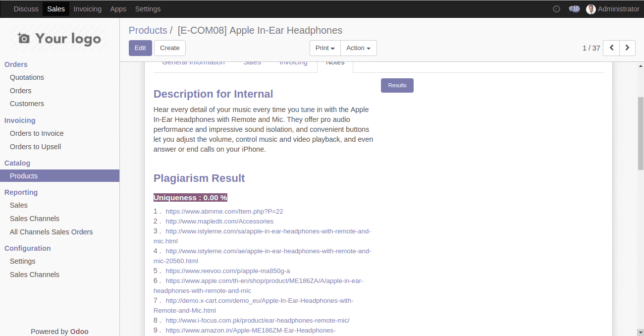Click the Catalog section header

(x=17, y=163)
